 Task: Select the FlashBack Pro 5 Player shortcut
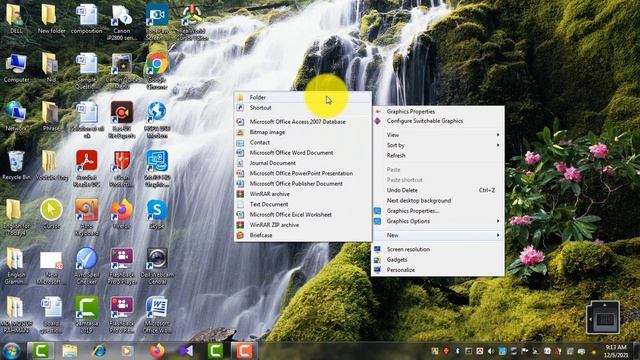[x=122, y=265]
